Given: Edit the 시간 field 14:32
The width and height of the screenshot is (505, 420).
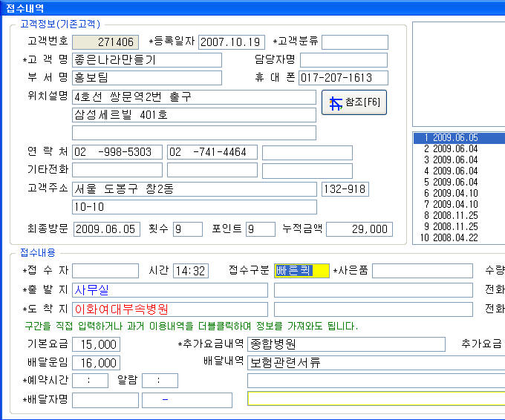Looking at the screenshot, I should tap(191, 271).
